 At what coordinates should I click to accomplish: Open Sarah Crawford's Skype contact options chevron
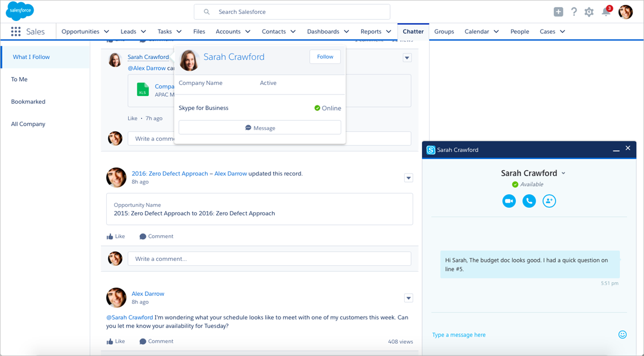point(563,173)
